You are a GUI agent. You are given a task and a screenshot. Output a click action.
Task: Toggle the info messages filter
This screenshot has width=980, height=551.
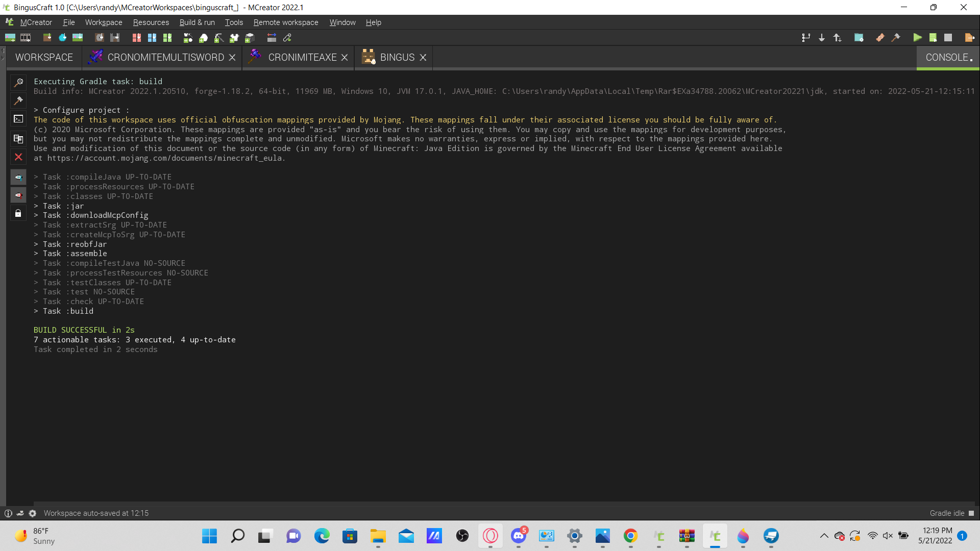coord(18,177)
